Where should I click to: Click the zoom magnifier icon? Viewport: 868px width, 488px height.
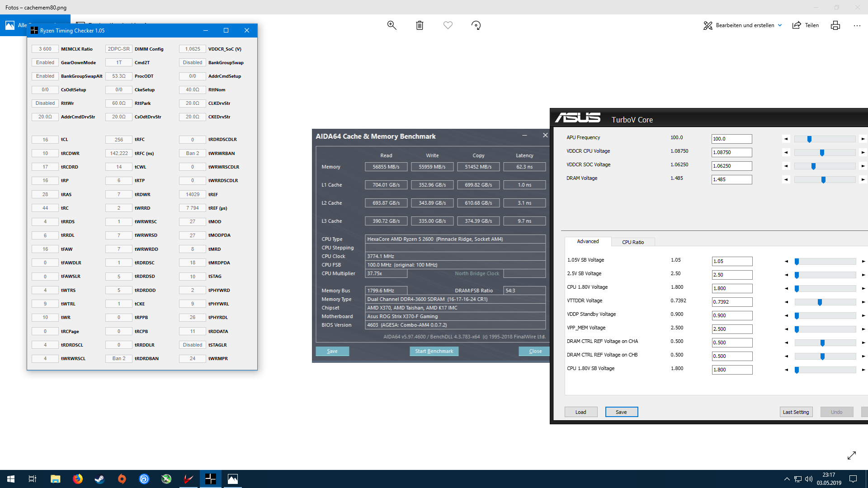point(392,25)
